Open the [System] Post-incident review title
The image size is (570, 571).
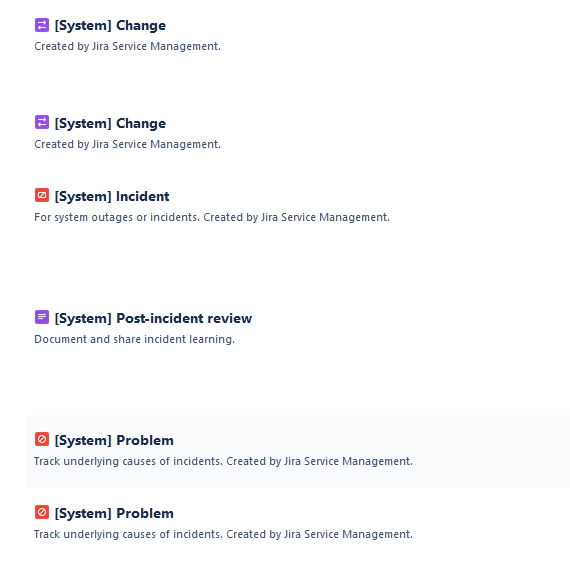(x=153, y=318)
